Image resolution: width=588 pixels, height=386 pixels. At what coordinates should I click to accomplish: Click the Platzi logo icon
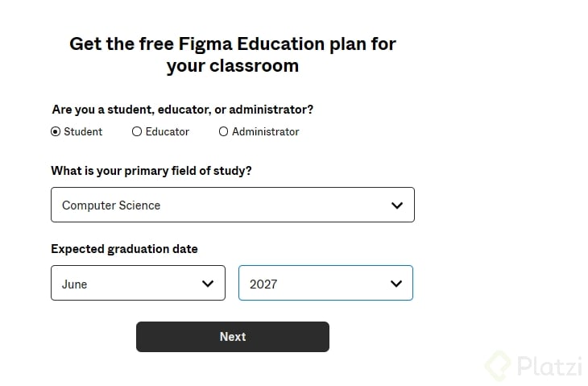[500, 366]
